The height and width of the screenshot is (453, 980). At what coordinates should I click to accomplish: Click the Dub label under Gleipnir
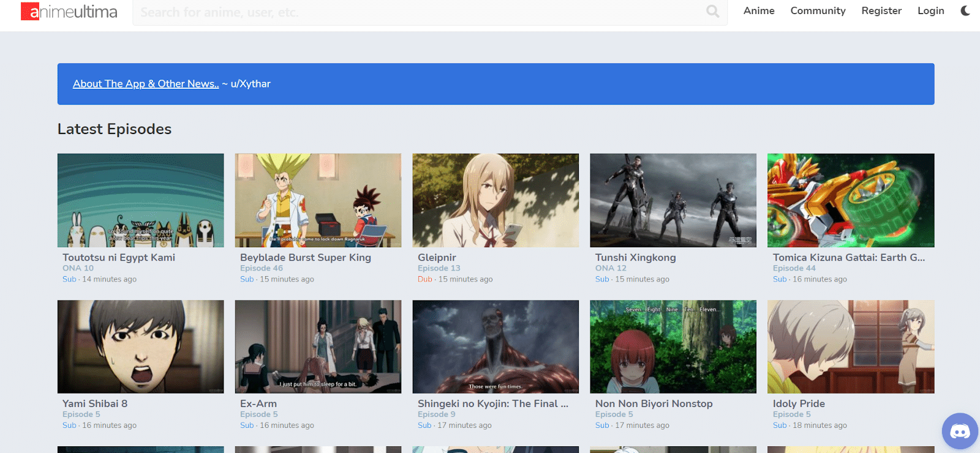pos(425,279)
